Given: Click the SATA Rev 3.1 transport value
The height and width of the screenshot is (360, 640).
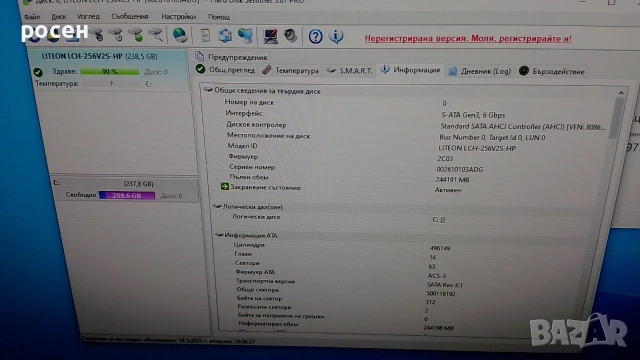Looking at the screenshot, I should tap(445, 285).
